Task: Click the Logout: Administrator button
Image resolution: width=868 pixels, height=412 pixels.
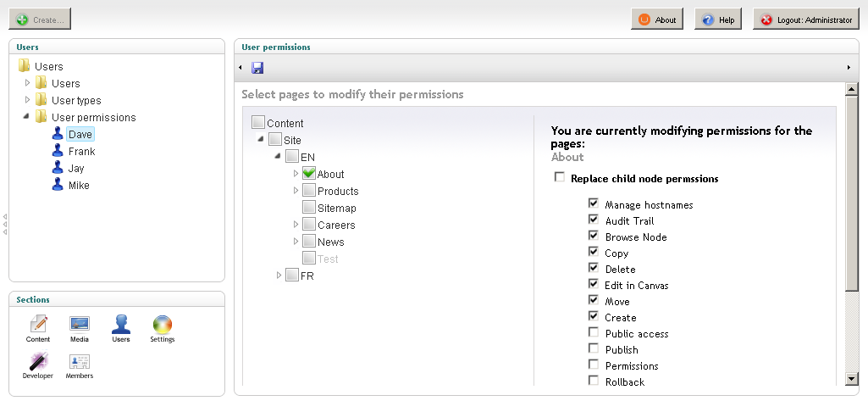Action: 806,19
